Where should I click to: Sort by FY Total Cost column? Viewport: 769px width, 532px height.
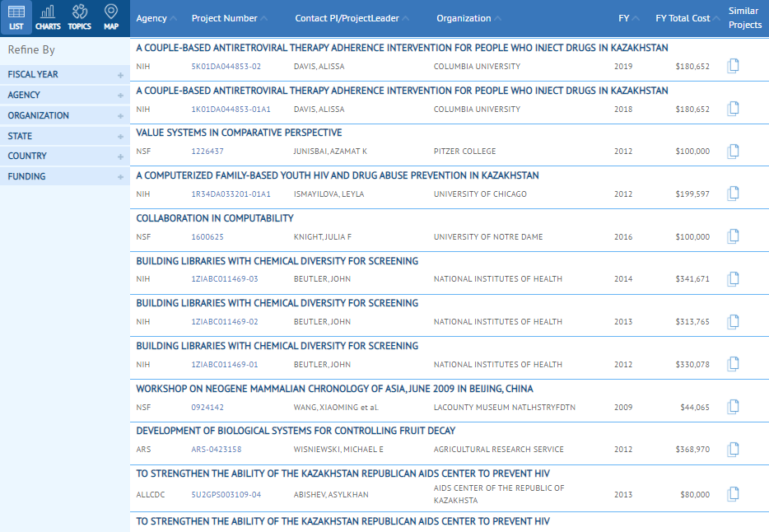click(687, 18)
